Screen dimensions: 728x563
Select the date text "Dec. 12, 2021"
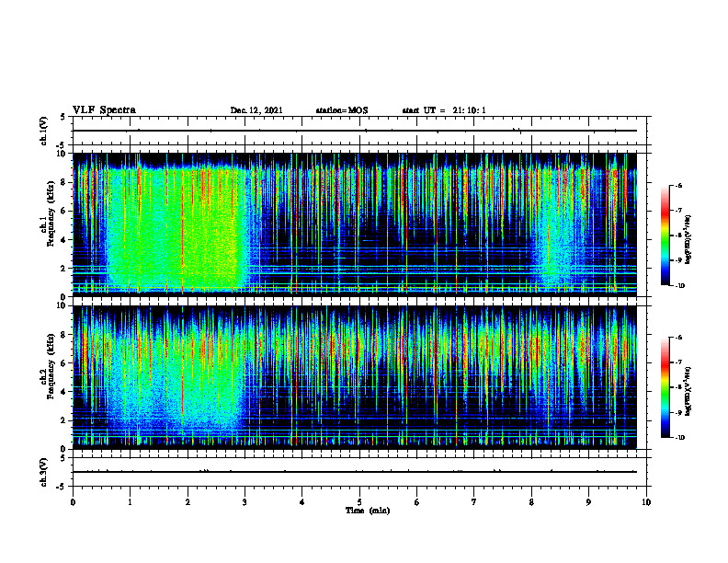[256, 110]
